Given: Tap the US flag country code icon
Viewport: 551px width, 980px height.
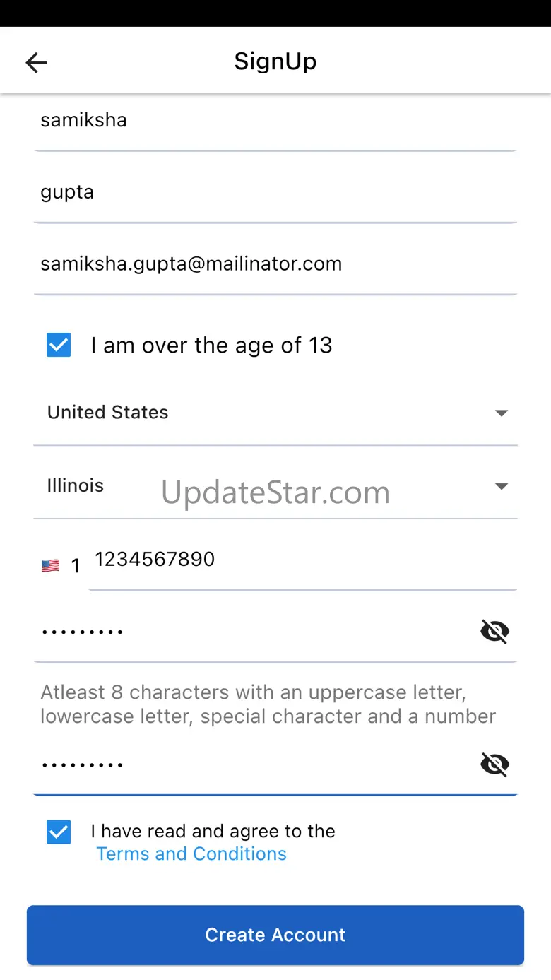Looking at the screenshot, I should tap(50, 566).
